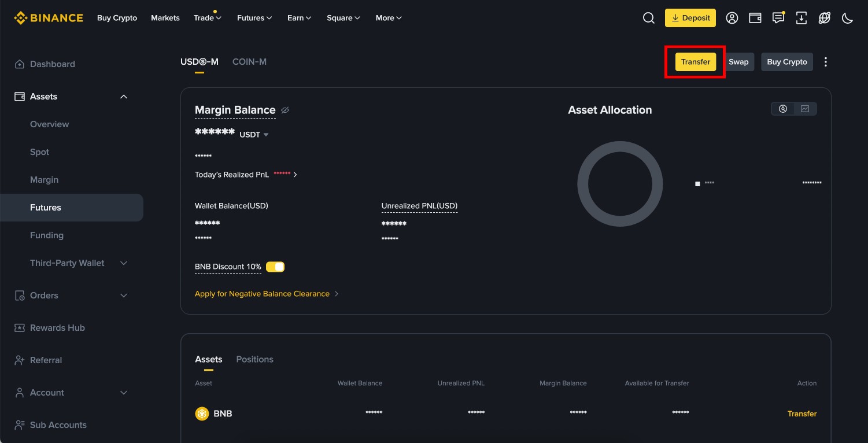Click the download app icon
The width and height of the screenshot is (868, 443).
(801, 18)
